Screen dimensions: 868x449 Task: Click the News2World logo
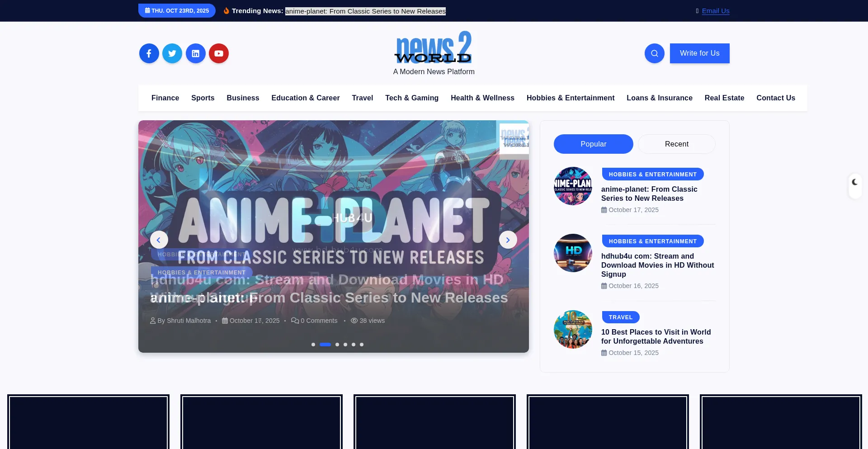(x=434, y=48)
